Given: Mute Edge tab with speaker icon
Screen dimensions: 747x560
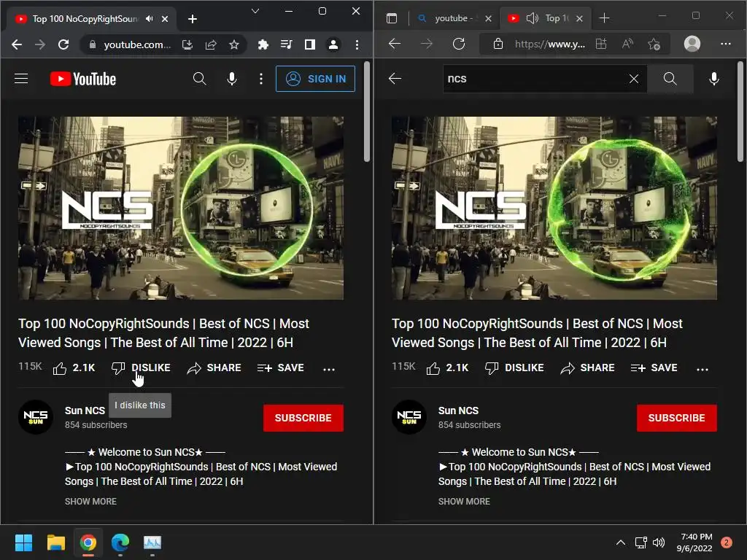Looking at the screenshot, I should tap(532, 18).
